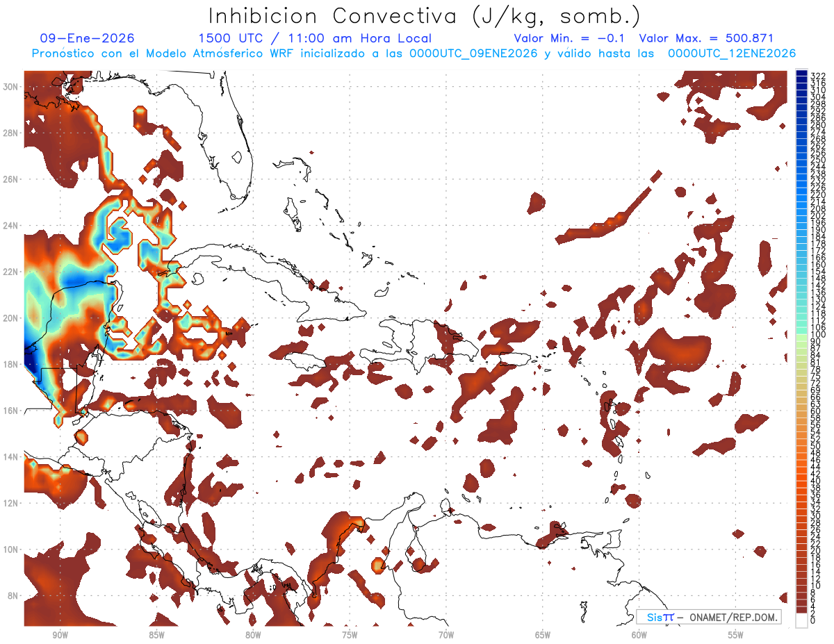This screenshot has height=644, width=834.
Task: Click the '0000UTC_09ENE2026' initialization time
Action: 473,53
